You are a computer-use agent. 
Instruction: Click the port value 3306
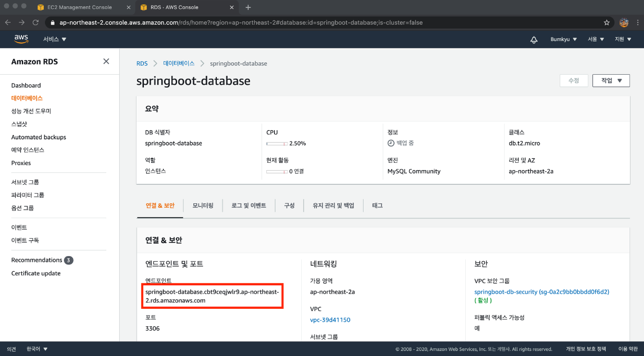[x=152, y=328]
